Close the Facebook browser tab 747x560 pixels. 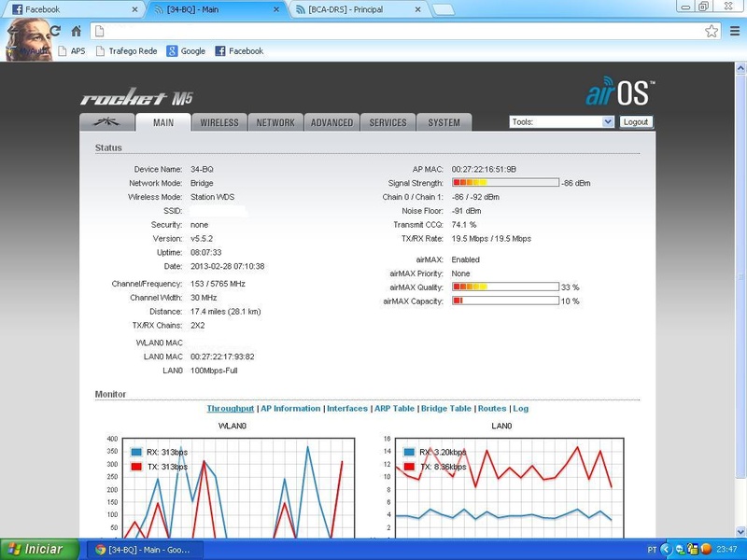click(x=134, y=9)
